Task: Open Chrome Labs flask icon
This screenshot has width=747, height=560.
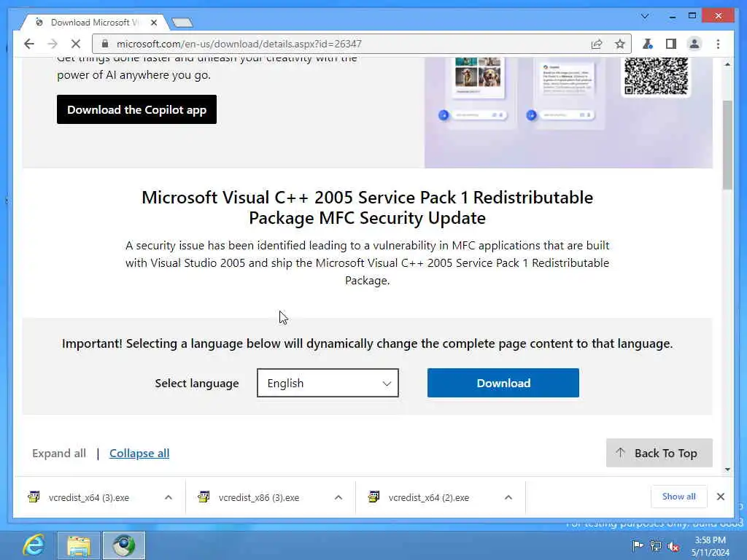Action: [x=647, y=44]
